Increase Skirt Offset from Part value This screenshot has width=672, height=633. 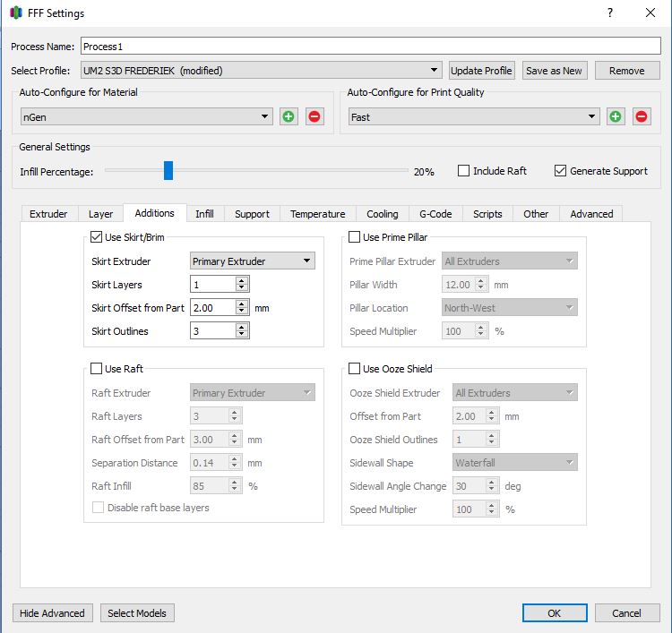tap(241, 304)
